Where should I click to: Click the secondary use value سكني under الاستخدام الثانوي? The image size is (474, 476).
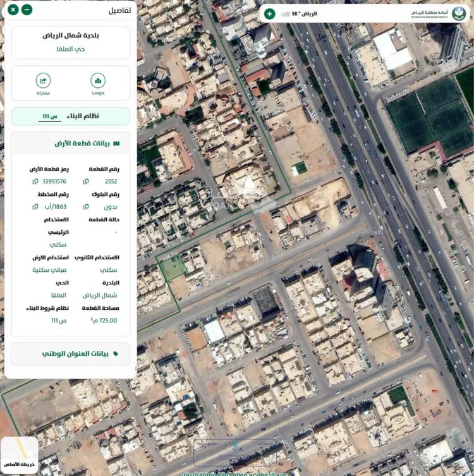click(108, 270)
